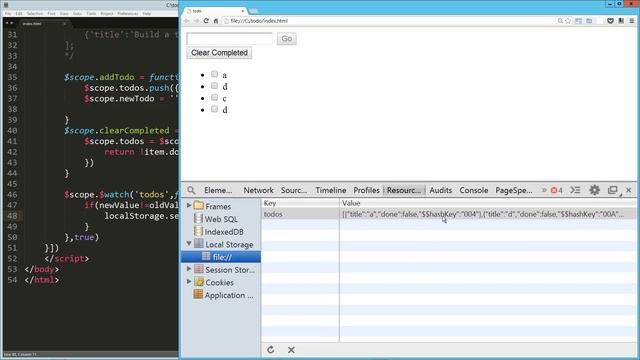Click the Clear Completed button

point(219,53)
